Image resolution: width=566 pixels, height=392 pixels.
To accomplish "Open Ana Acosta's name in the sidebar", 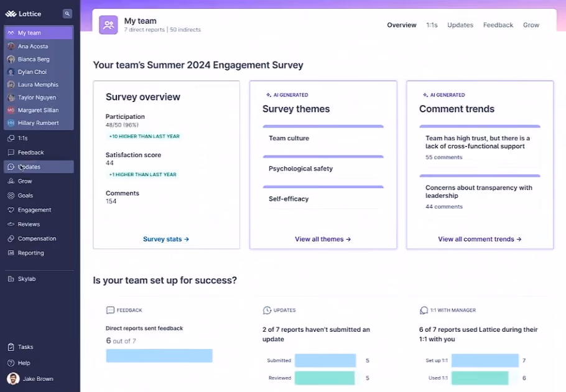I will pyautogui.click(x=33, y=46).
